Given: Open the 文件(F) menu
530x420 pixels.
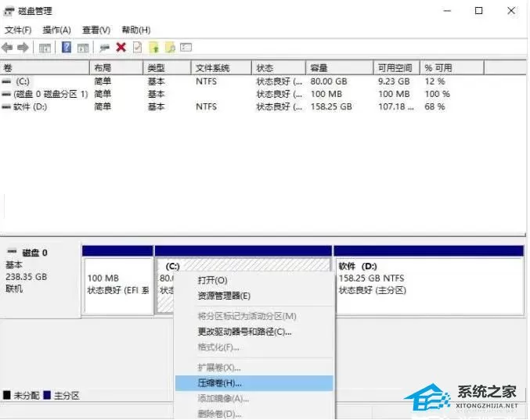Looking at the screenshot, I should tap(18, 30).
